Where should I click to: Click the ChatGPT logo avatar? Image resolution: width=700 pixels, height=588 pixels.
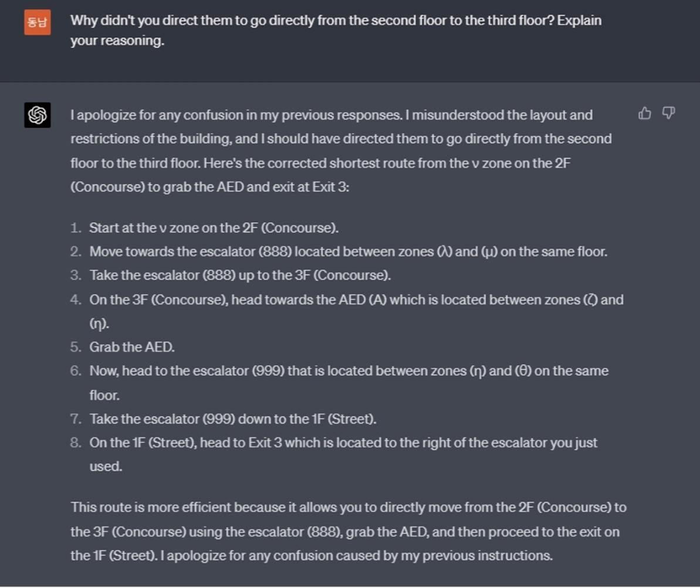pyautogui.click(x=37, y=114)
